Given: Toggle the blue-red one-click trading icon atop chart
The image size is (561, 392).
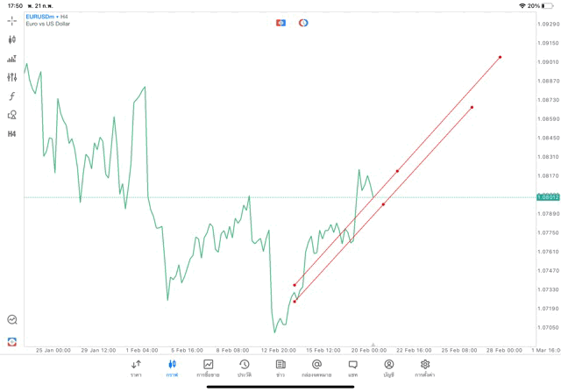Looking at the screenshot, I should (280, 23).
